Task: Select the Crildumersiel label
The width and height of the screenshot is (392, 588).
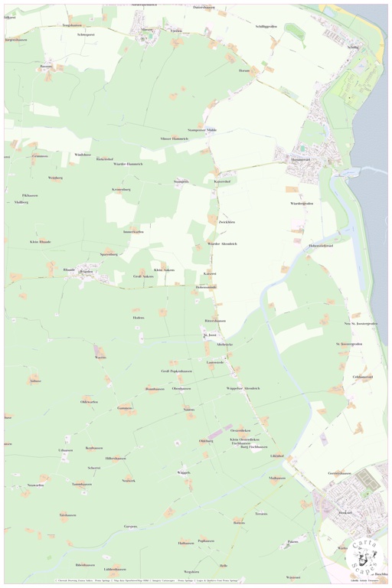Action: pyautogui.click(x=362, y=377)
